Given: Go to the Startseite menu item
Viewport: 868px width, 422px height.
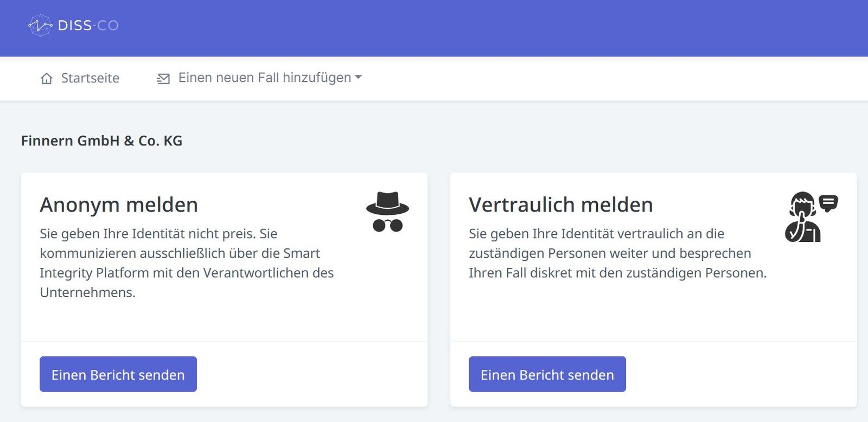Looking at the screenshot, I should click(x=90, y=78).
